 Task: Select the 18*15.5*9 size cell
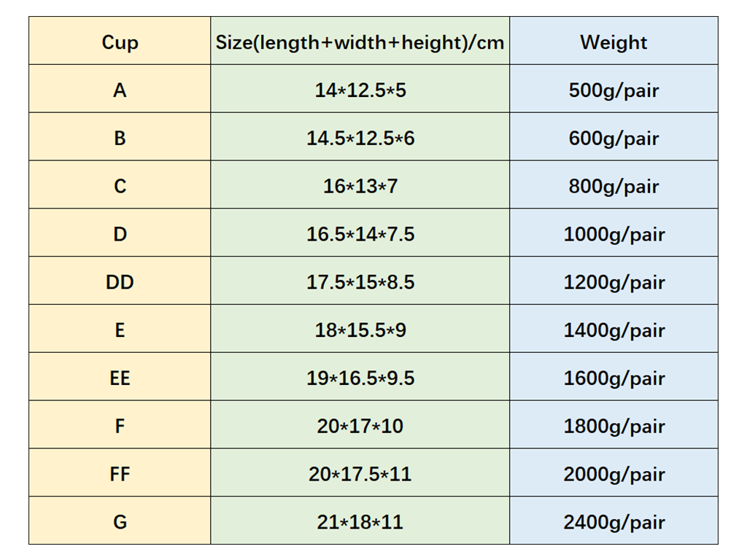[x=360, y=330]
